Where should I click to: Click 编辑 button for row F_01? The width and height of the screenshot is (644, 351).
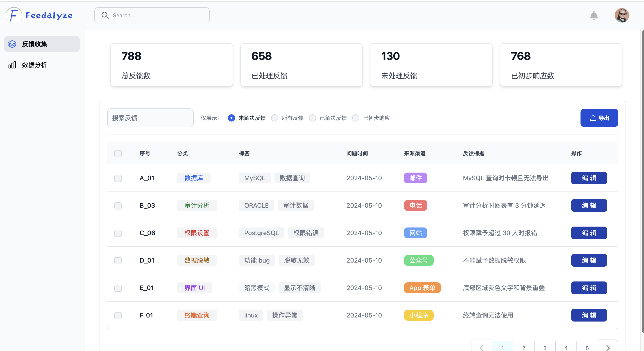(x=589, y=315)
